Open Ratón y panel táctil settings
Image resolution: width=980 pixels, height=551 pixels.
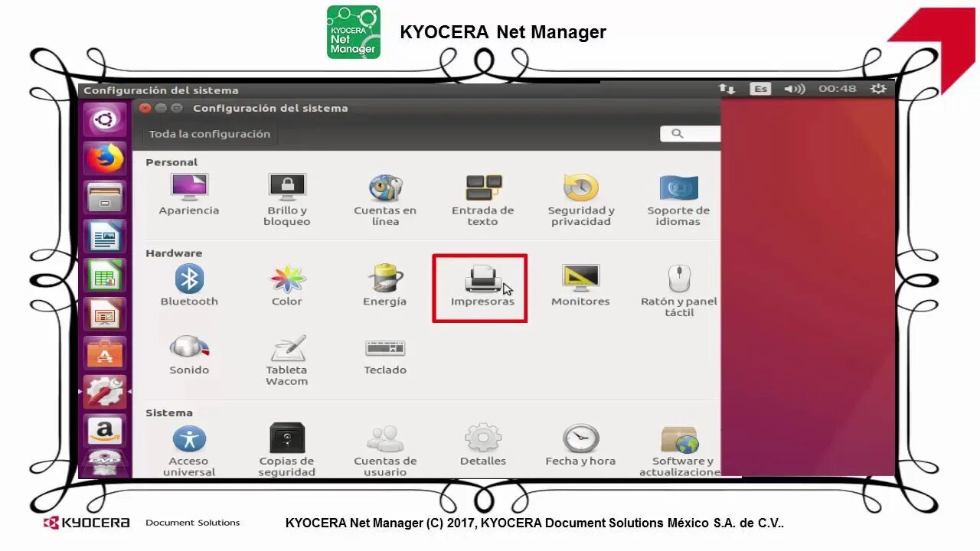(x=679, y=290)
